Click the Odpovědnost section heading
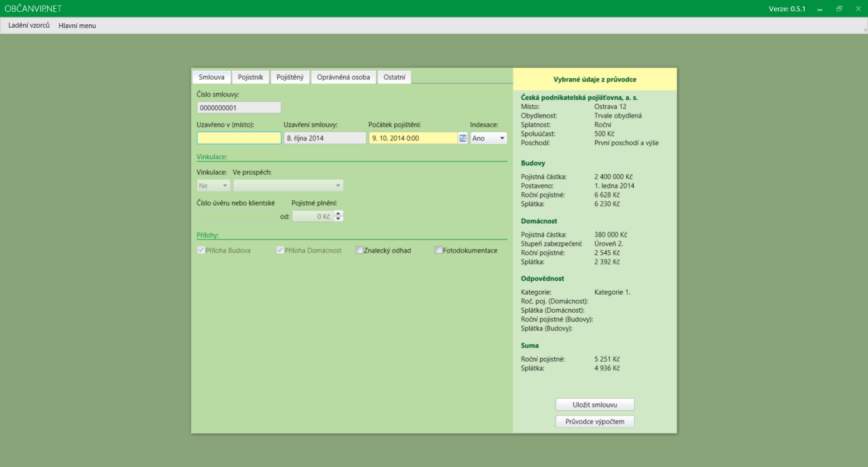 pos(542,278)
